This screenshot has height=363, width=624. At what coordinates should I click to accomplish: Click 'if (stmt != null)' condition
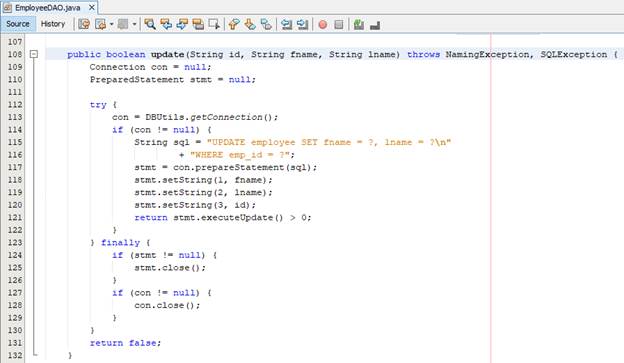tap(159, 255)
